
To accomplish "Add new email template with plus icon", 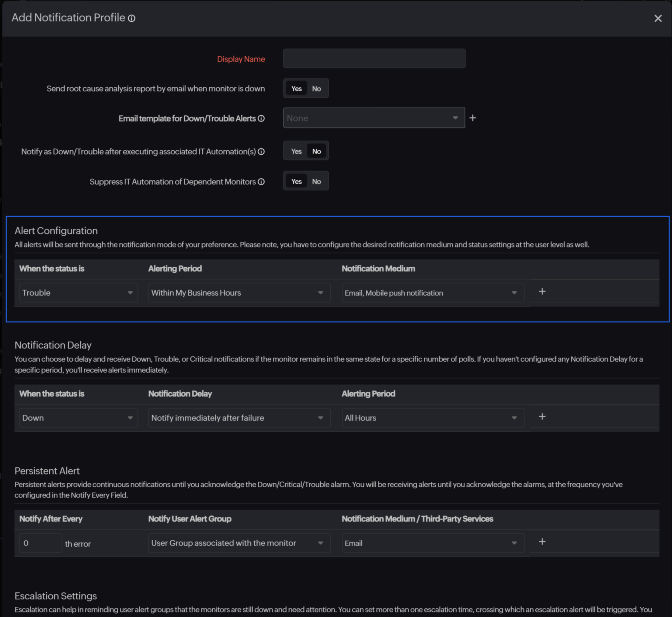I will click(472, 118).
